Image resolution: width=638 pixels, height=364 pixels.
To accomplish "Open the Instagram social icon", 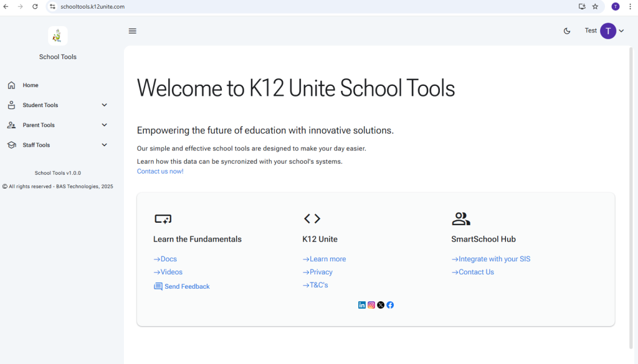I will coord(371,305).
